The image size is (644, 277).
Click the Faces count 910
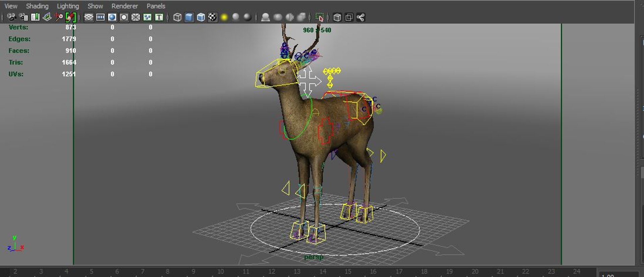tap(70, 51)
